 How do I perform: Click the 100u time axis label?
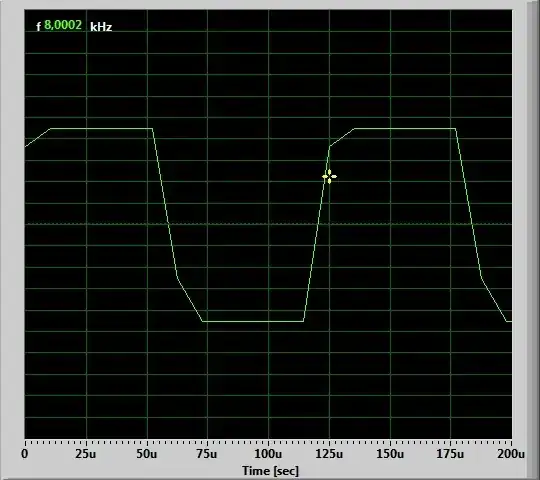tap(268, 453)
